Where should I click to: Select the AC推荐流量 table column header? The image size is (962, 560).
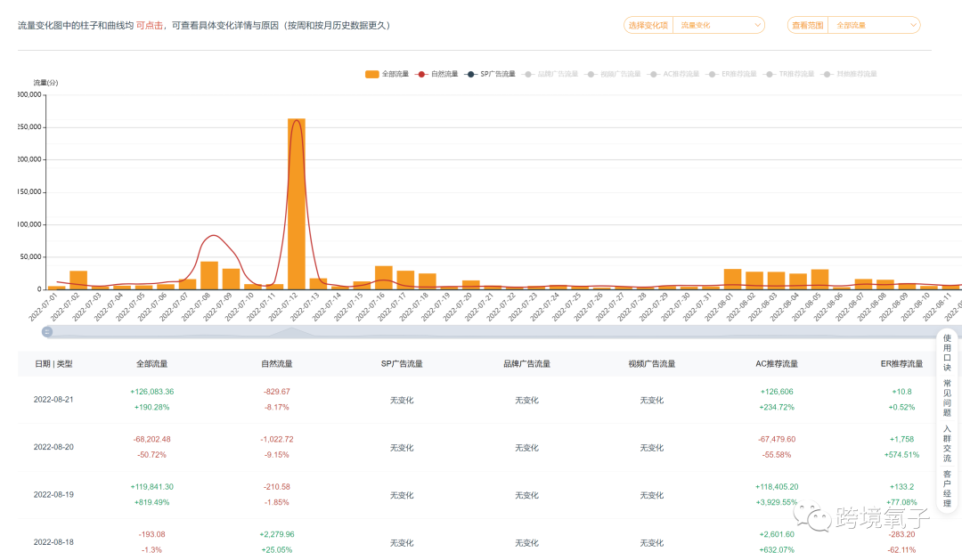point(777,364)
